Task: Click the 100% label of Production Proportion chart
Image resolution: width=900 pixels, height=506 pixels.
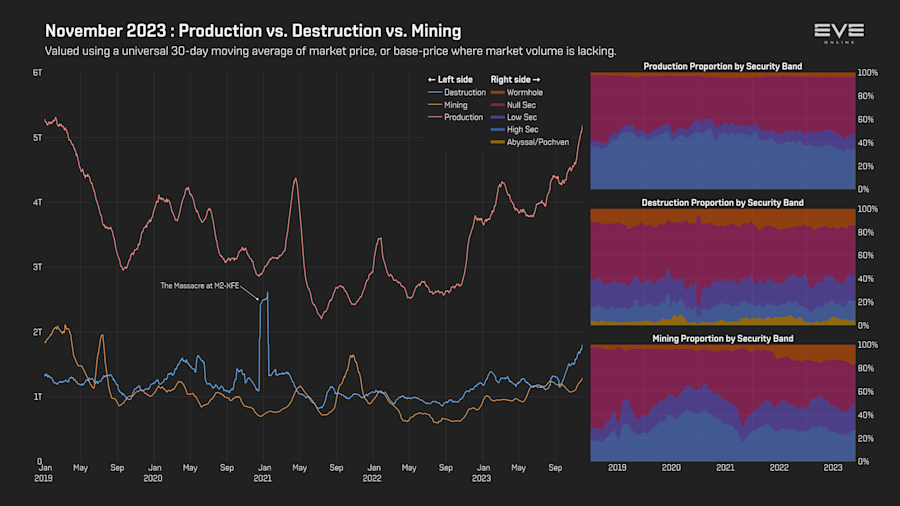Action: point(867,73)
